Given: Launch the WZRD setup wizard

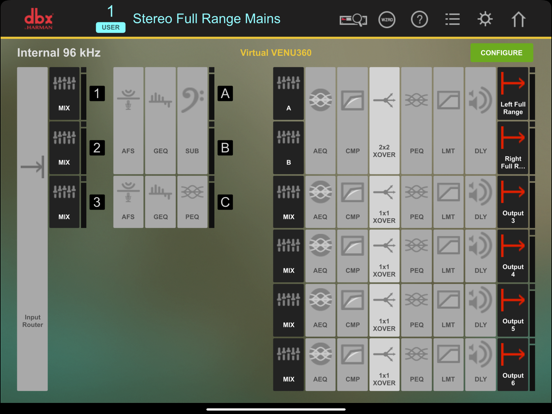Looking at the screenshot, I should tap(387, 19).
